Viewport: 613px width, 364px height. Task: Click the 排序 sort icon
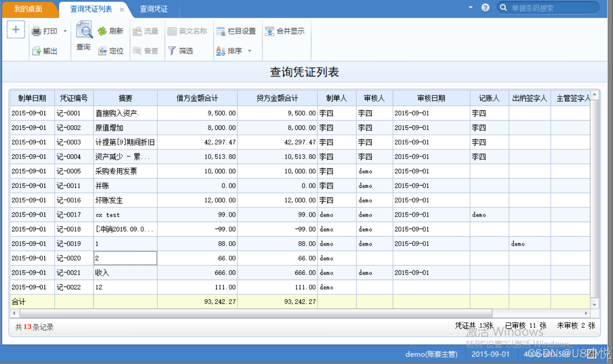pos(221,51)
